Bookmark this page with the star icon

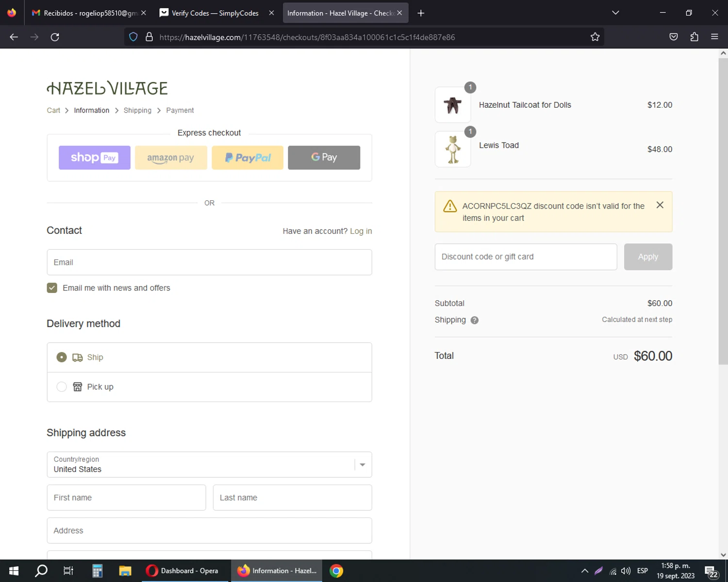tap(595, 37)
